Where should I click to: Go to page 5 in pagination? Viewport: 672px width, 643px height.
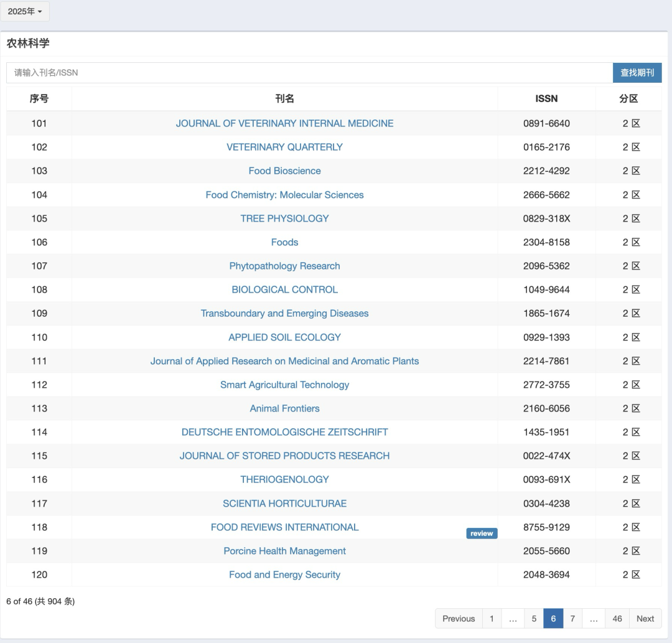pos(534,619)
